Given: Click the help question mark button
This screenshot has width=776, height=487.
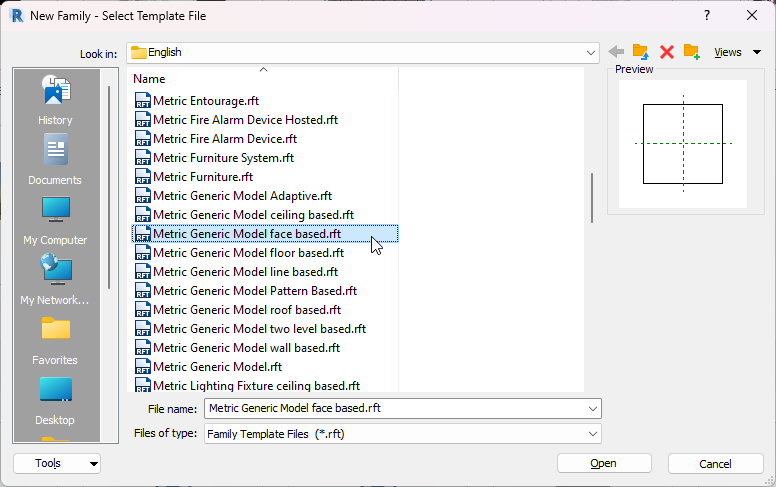Looking at the screenshot, I should [707, 15].
